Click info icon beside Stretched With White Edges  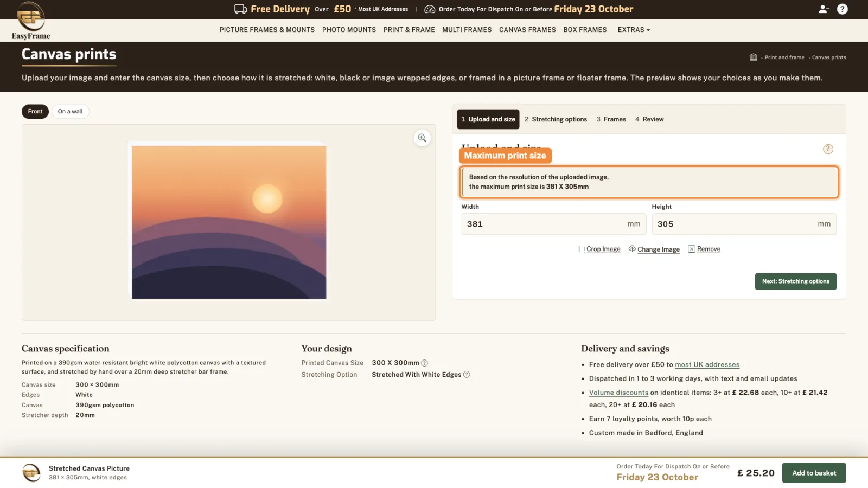click(x=467, y=375)
